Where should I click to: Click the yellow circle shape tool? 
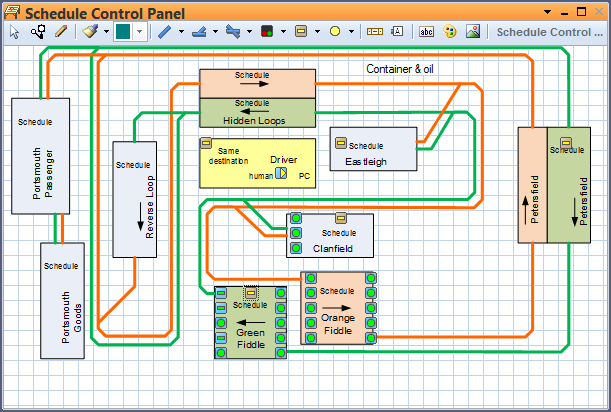coord(335,31)
